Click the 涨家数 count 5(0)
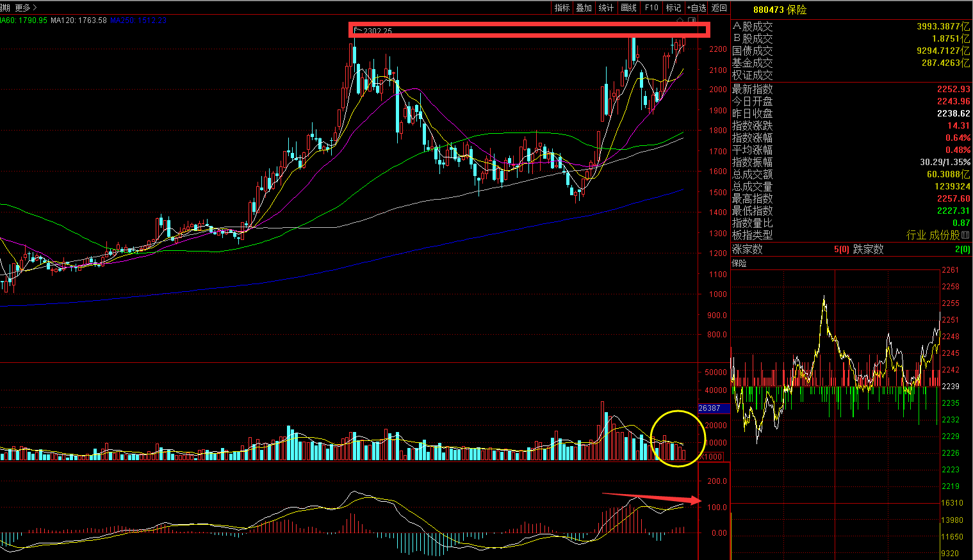 click(842, 249)
